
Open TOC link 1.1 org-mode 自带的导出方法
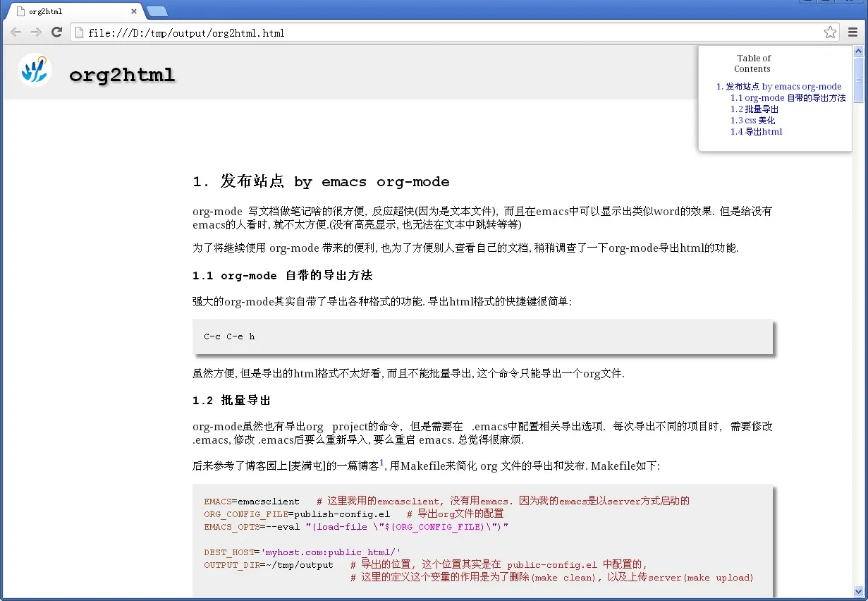click(788, 98)
